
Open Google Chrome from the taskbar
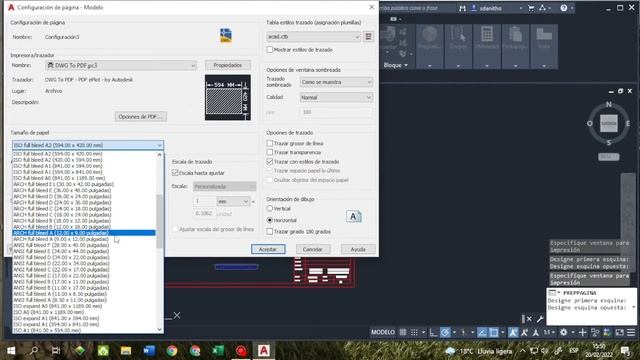pos(172,351)
